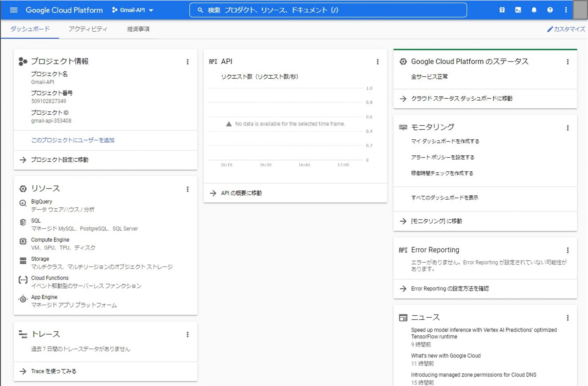Click すべてのダッシュボードを表示
Viewport: 588px width, 386px height.
tap(444, 197)
